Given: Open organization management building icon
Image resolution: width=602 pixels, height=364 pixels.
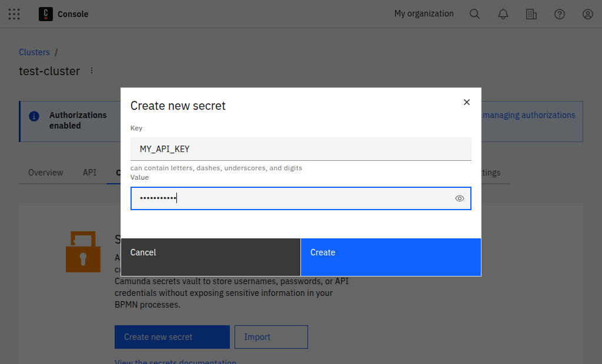Looking at the screenshot, I should [531, 14].
